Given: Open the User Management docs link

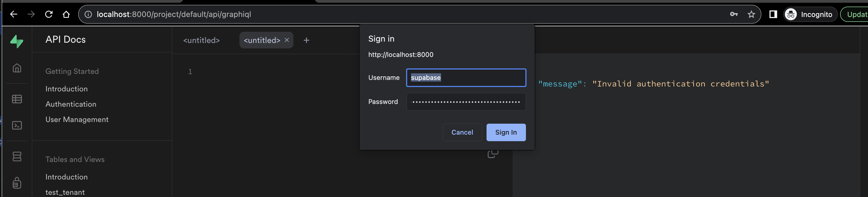Looking at the screenshot, I should point(77,119).
